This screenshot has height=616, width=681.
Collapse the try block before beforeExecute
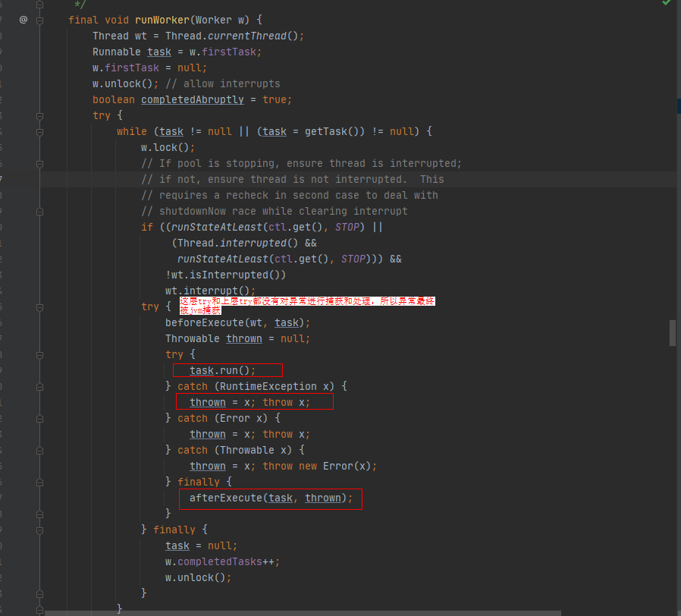39,307
